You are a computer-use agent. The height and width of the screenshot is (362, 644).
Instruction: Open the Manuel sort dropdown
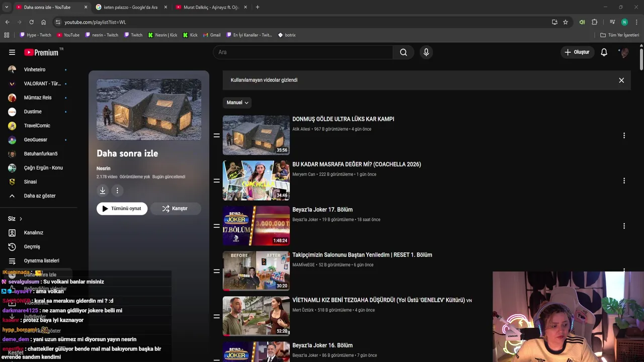(237, 103)
